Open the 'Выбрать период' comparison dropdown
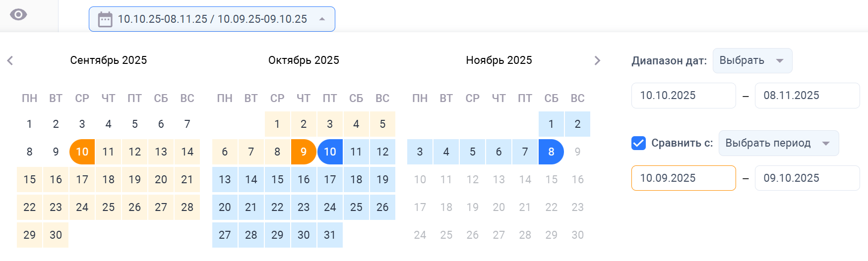Image resolution: width=868 pixels, height=261 pixels. 778,143
